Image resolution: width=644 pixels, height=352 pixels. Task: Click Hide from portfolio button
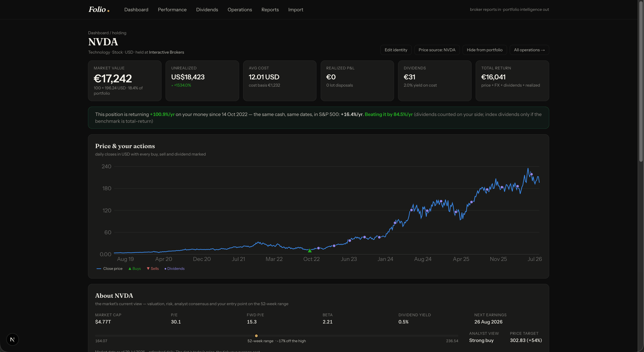(485, 50)
